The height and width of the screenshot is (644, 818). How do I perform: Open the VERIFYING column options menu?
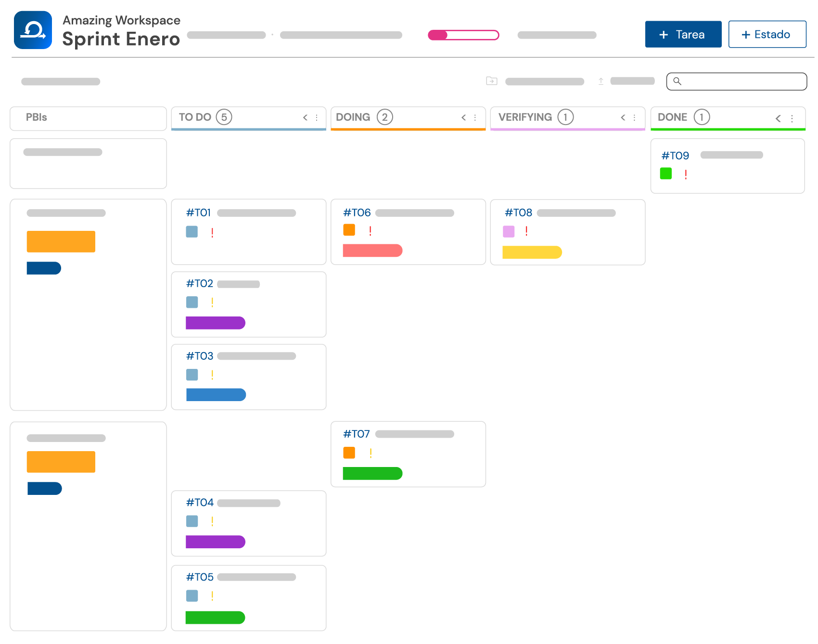635,117
